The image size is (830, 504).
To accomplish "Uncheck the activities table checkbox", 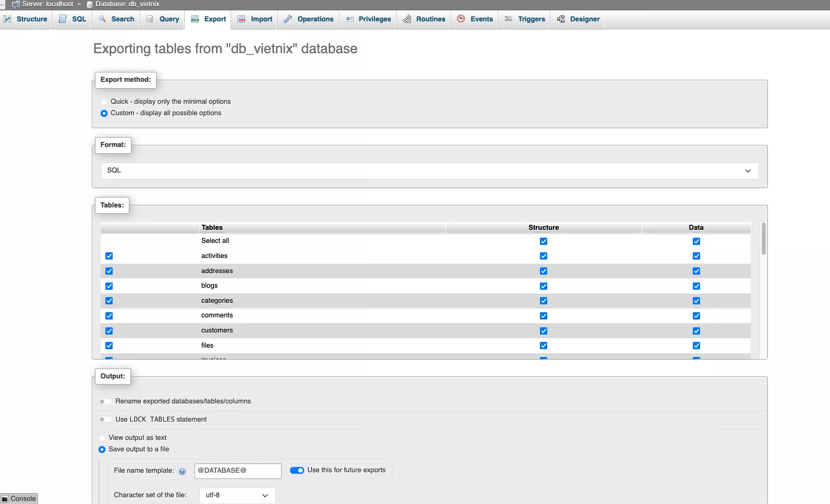I will tap(109, 256).
